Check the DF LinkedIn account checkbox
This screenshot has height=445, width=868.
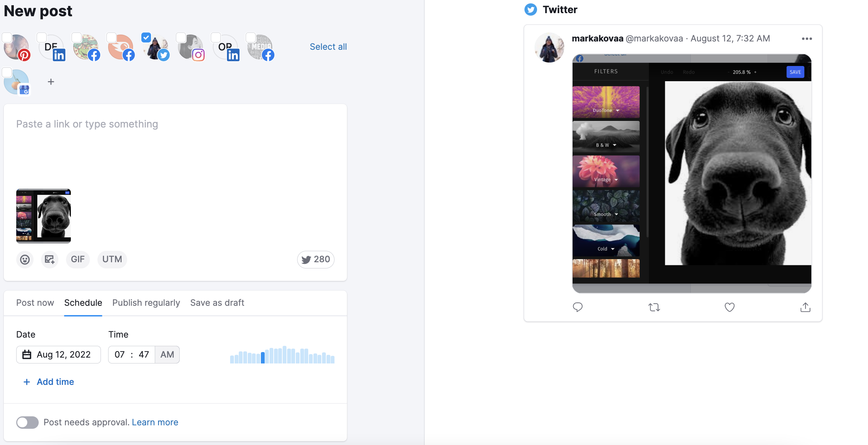pos(42,38)
